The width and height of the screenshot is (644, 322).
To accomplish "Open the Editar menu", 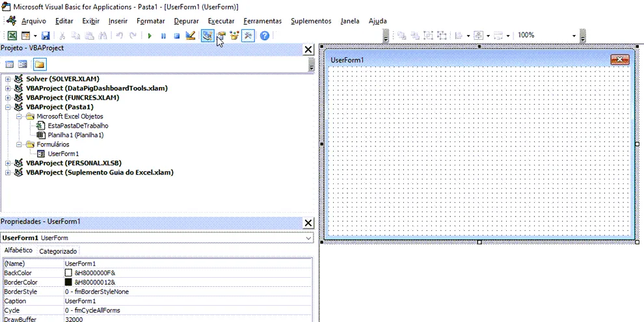I will [64, 21].
